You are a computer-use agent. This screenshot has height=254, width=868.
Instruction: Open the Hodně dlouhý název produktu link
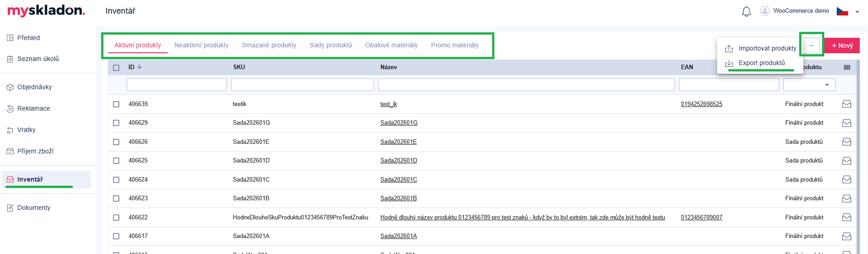click(523, 218)
